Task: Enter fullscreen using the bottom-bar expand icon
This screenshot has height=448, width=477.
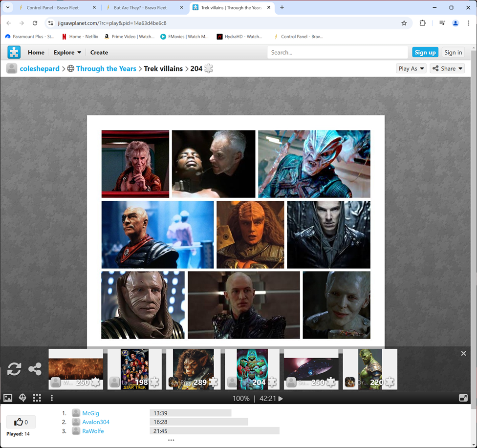Action: pyautogui.click(x=463, y=398)
